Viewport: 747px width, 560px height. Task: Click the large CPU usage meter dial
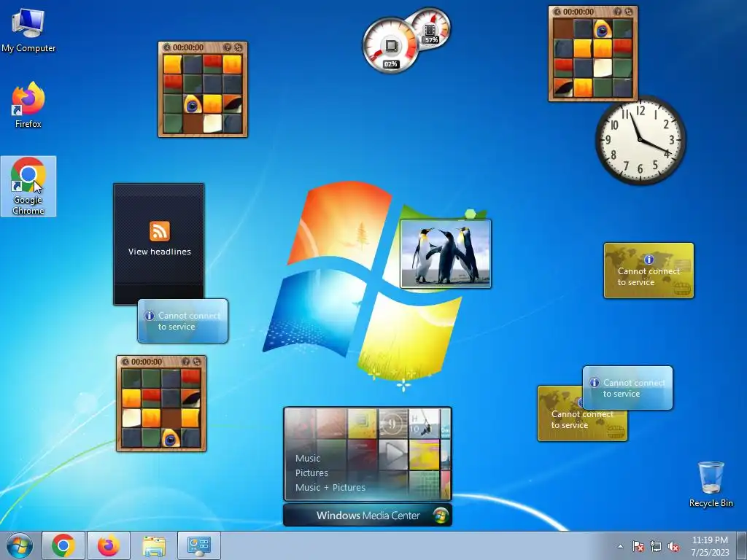click(x=390, y=46)
